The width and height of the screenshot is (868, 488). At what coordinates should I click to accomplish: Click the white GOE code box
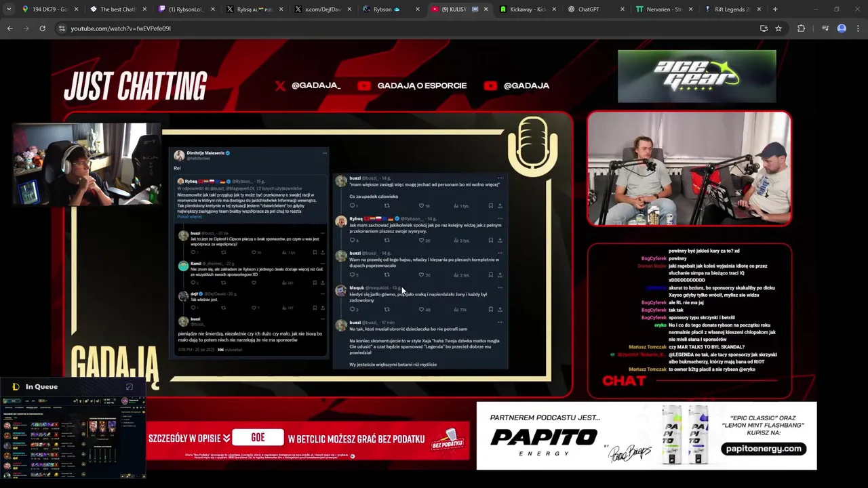point(258,438)
